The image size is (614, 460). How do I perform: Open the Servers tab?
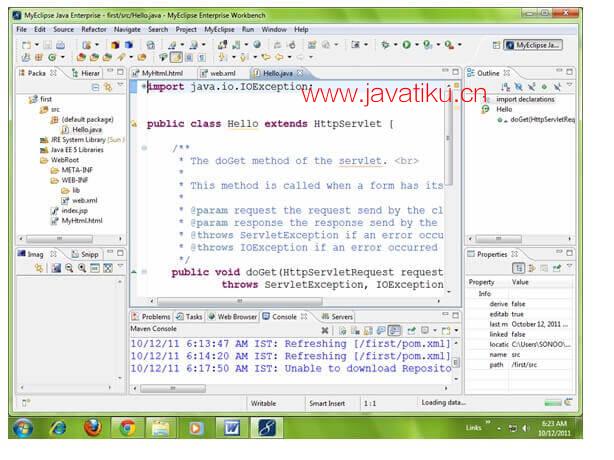pyautogui.click(x=338, y=317)
